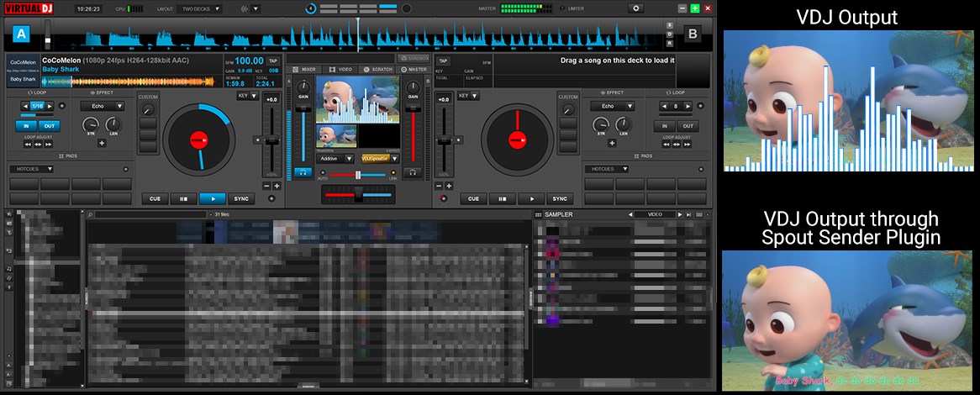Screen dimensions: 980x395
Task: Toggle the LINK video crossfader option
Action: click(x=393, y=172)
